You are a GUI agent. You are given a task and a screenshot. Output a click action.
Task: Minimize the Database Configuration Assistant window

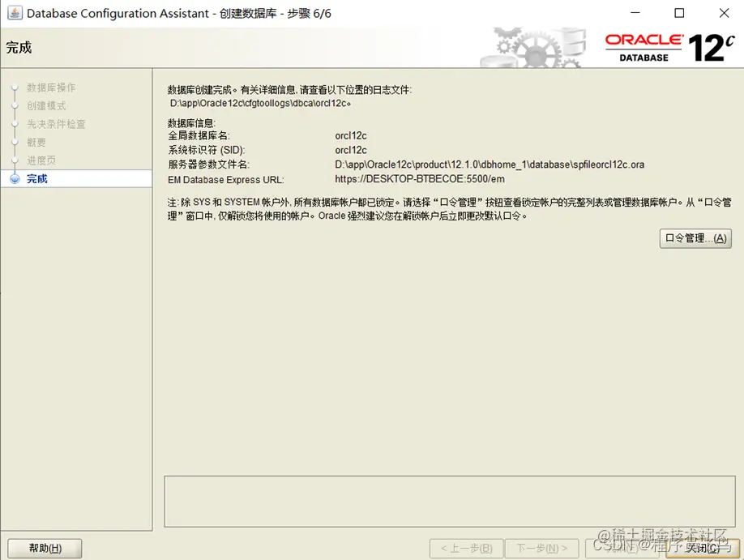[x=635, y=13]
